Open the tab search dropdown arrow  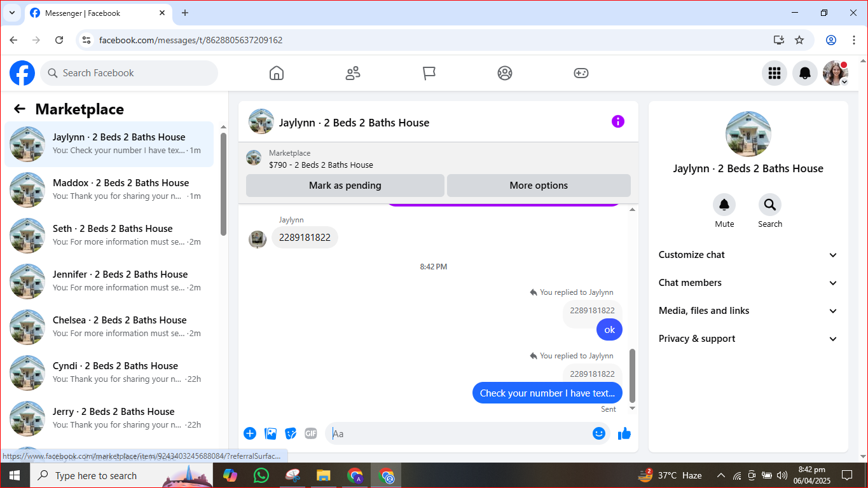coord(12,13)
